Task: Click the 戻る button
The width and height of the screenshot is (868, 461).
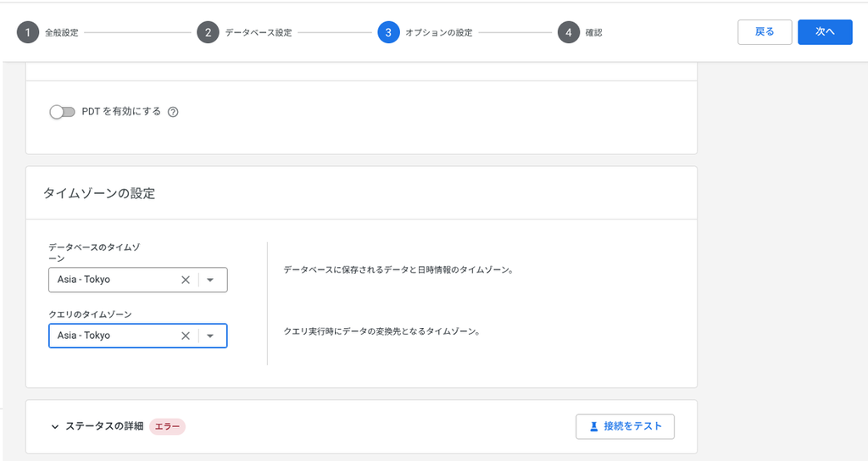Action: [x=765, y=32]
